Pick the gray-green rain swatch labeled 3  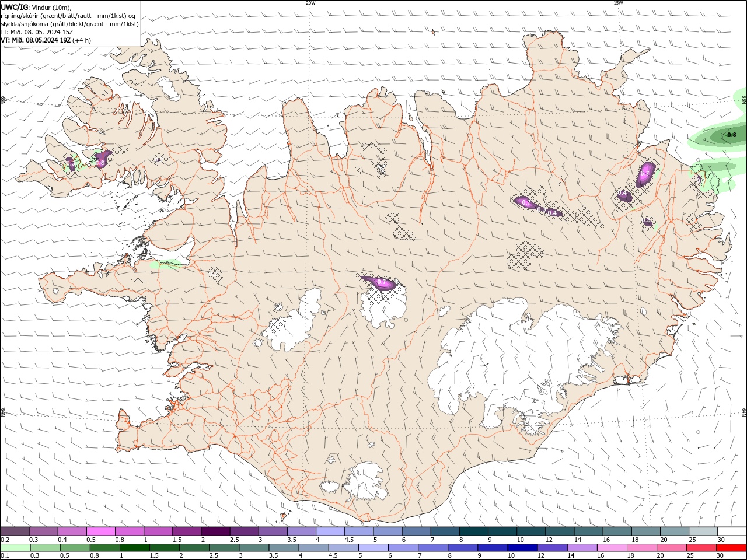254,548
